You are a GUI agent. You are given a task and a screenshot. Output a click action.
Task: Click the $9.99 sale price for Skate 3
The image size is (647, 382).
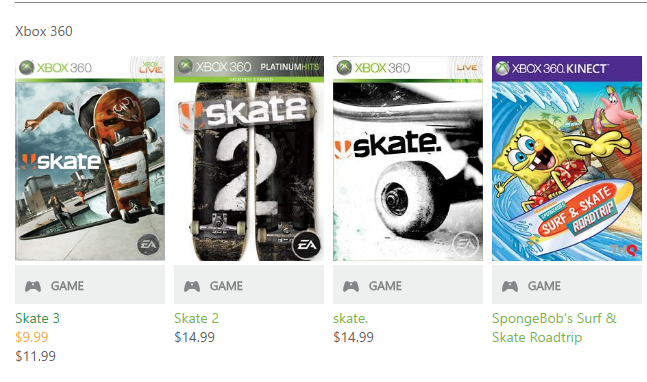32,337
